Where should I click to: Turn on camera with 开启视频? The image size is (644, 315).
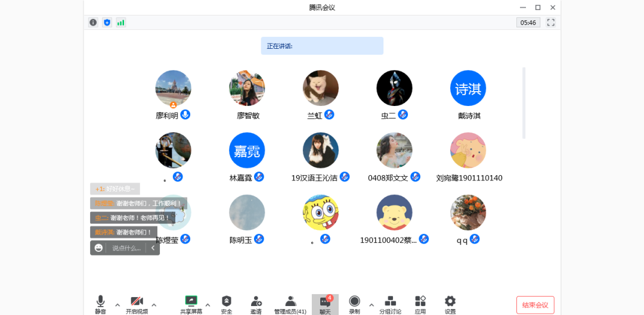pos(137,304)
